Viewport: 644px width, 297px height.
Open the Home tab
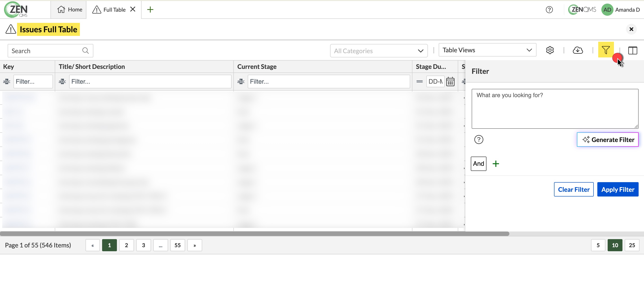69,9
